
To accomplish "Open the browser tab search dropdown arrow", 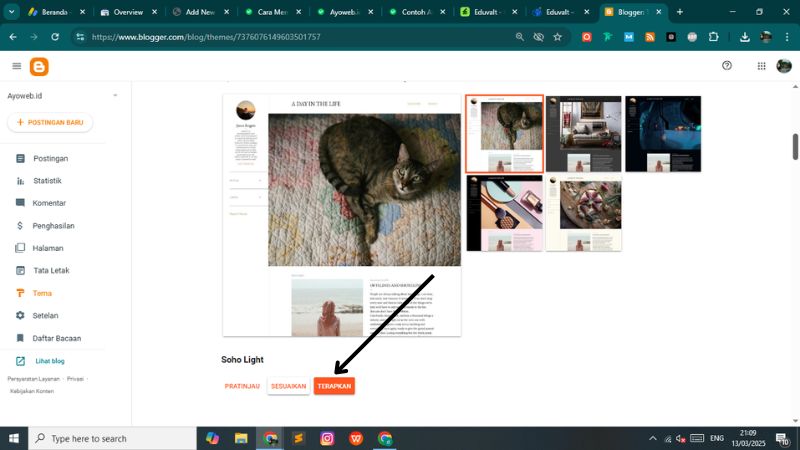I will coord(13,12).
